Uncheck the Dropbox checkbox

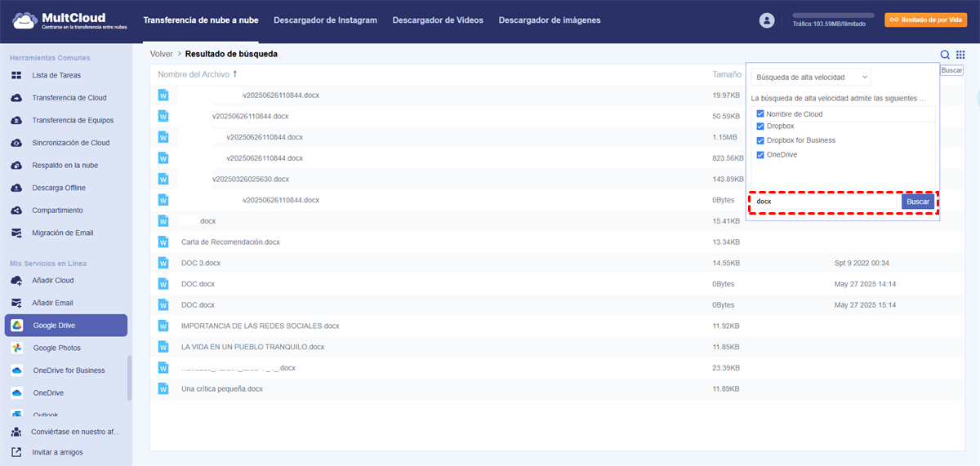tap(760, 126)
